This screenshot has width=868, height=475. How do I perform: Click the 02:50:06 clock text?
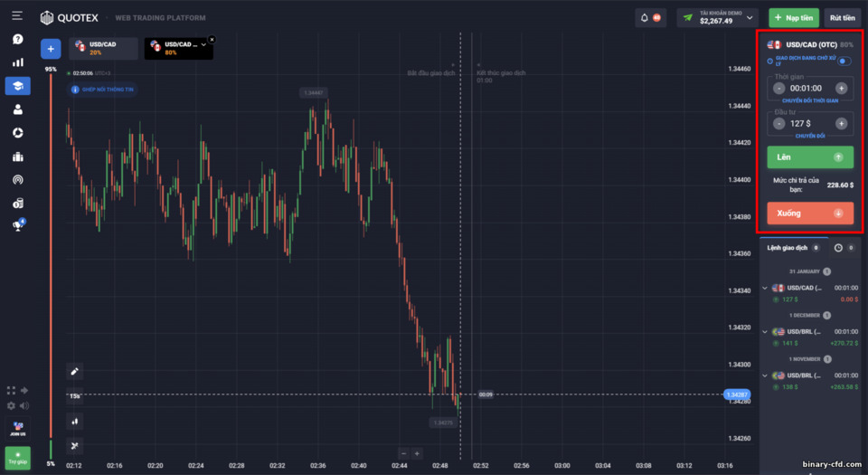pos(82,73)
